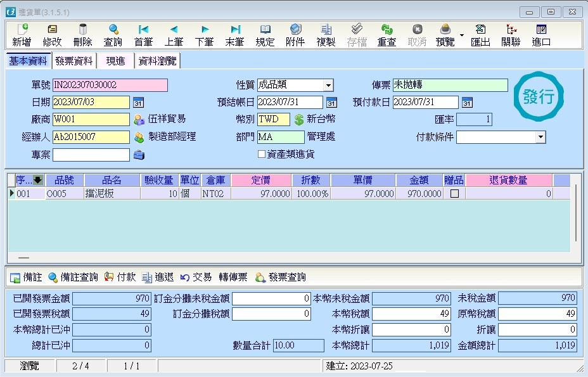Select the 970.0000 amount cell
This screenshot has height=377, width=588.
(x=419, y=193)
